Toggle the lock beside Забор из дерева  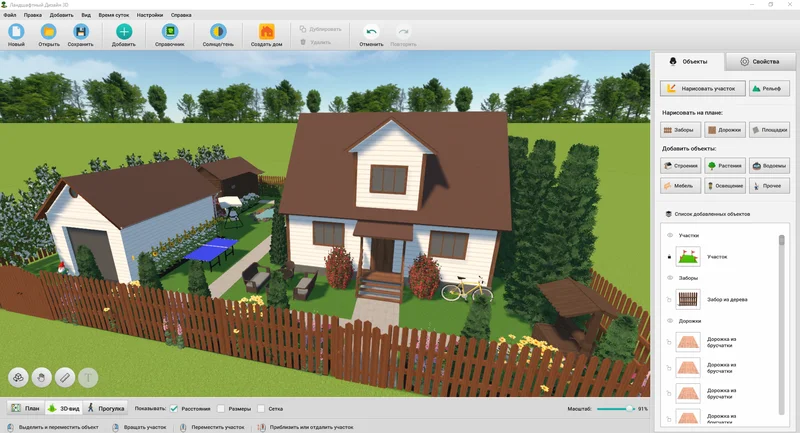tap(669, 299)
